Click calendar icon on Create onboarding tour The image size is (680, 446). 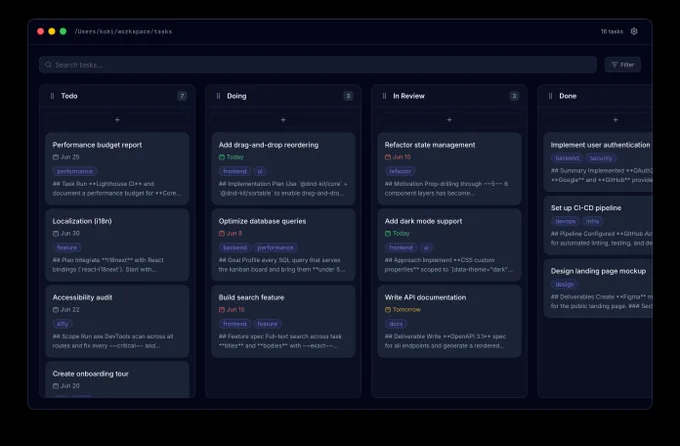[56, 386]
